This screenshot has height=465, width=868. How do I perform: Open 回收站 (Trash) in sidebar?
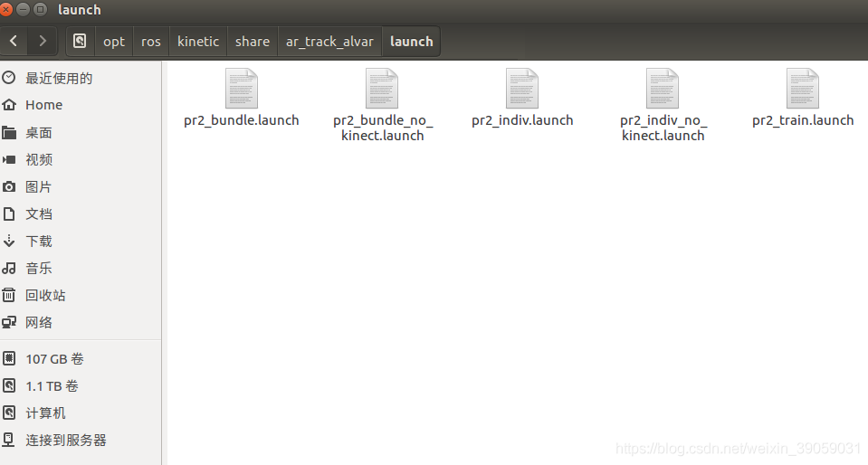tap(45, 295)
